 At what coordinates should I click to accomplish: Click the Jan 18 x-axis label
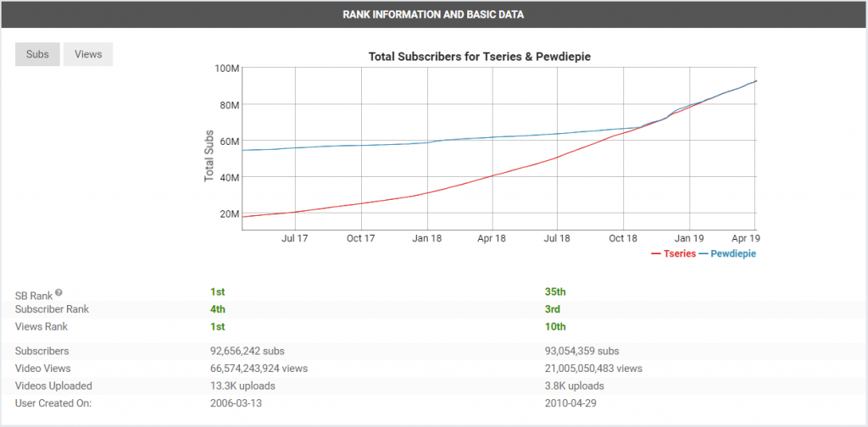pos(427,238)
